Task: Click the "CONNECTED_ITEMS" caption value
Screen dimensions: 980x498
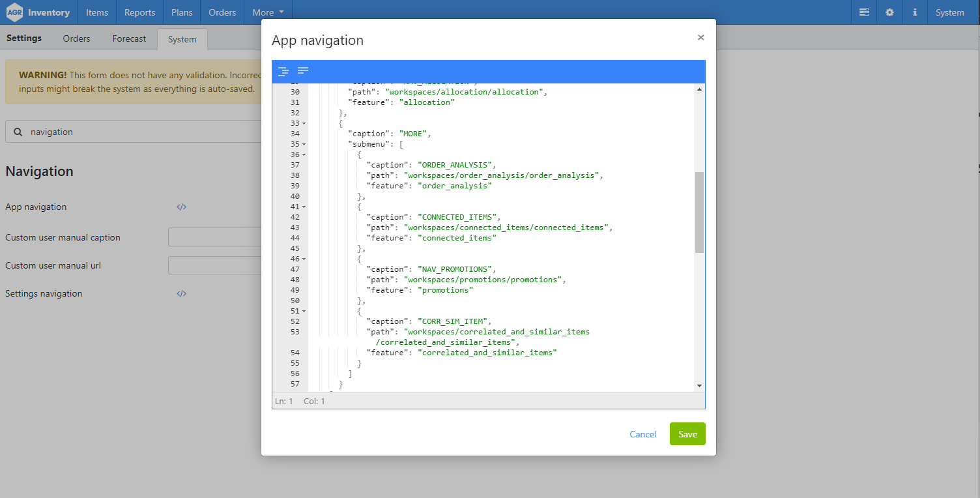Action: tap(457, 217)
